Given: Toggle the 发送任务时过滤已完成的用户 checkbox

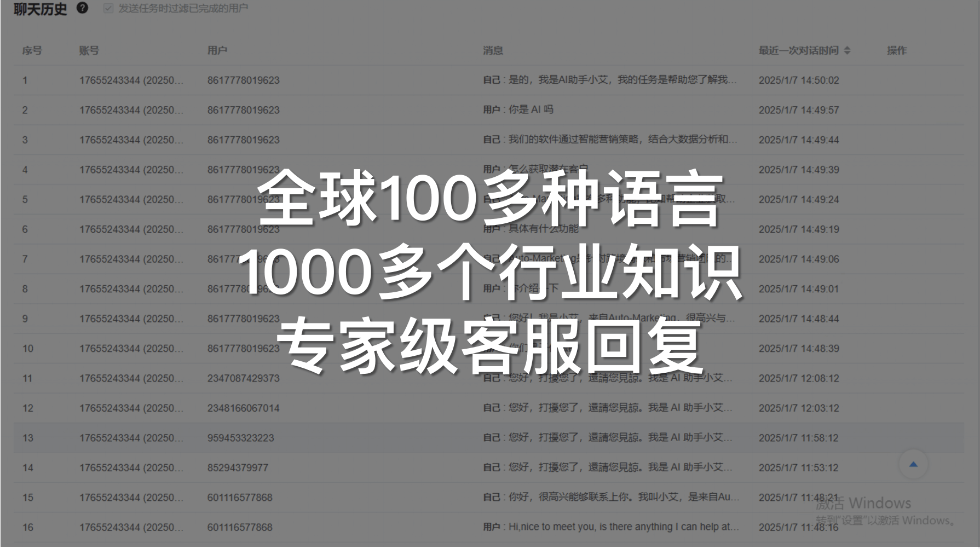Looking at the screenshot, I should [108, 8].
